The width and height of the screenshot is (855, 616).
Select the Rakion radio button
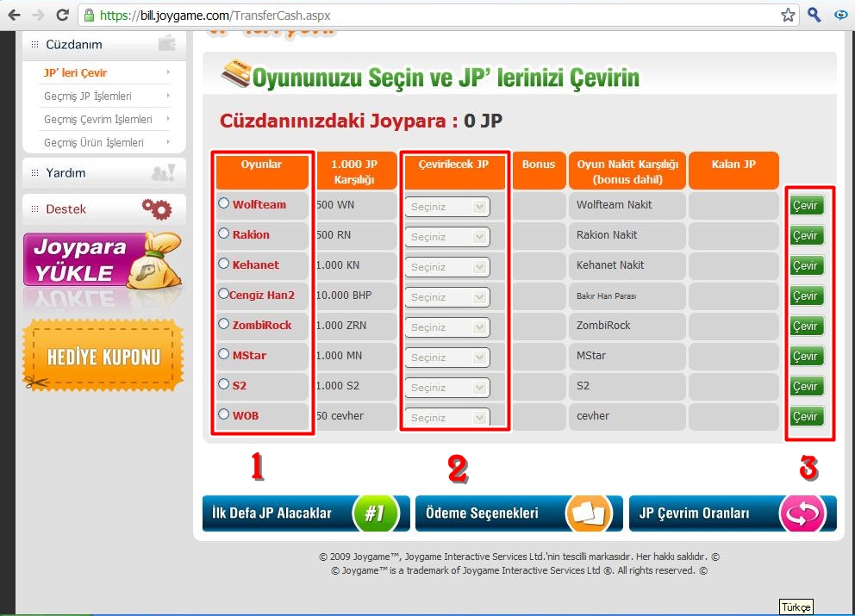point(223,233)
